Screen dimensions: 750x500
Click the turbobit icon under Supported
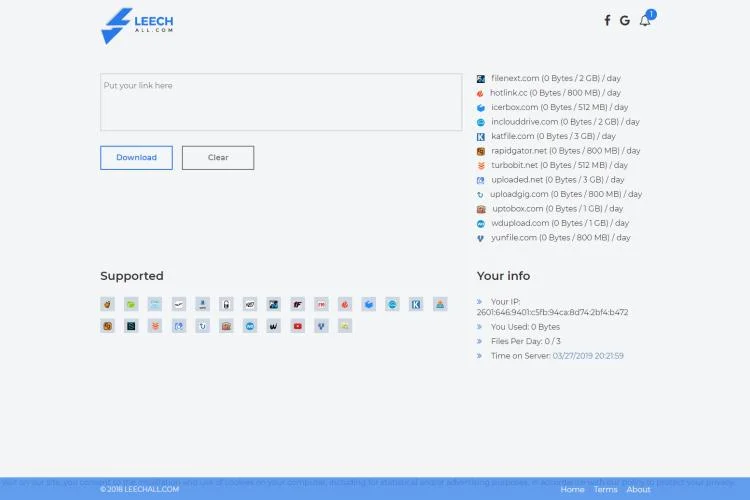click(x=155, y=326)
